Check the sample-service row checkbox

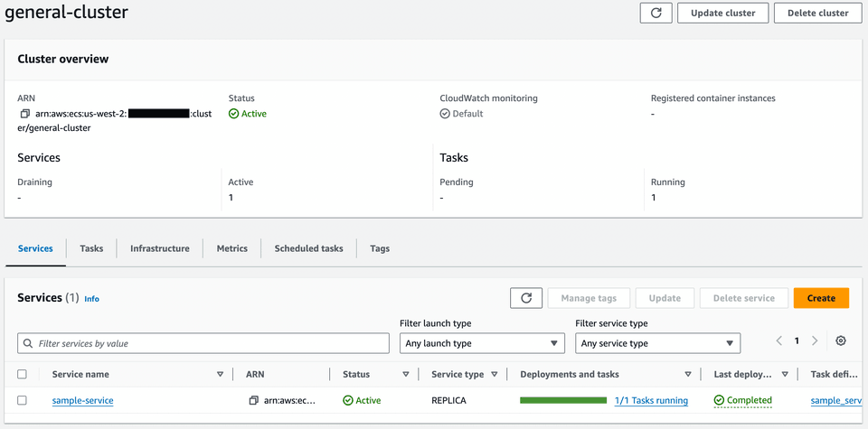22,400
